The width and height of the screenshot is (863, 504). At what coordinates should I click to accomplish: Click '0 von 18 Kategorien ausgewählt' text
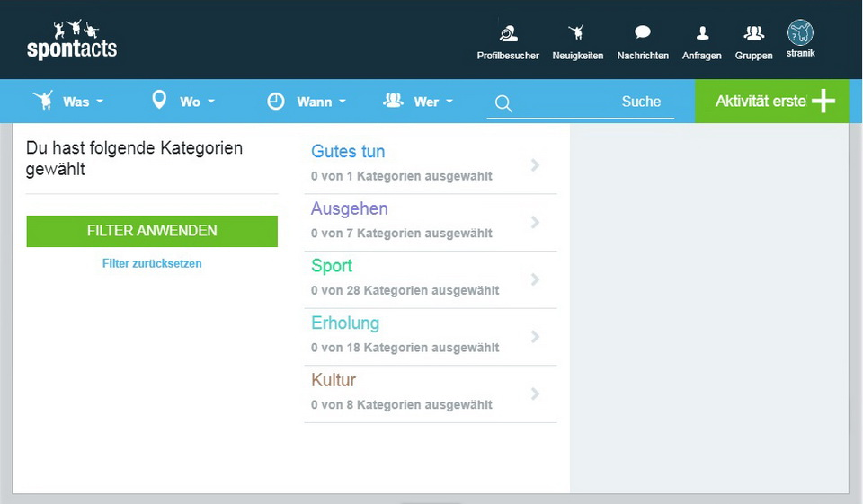pos(405,348)
